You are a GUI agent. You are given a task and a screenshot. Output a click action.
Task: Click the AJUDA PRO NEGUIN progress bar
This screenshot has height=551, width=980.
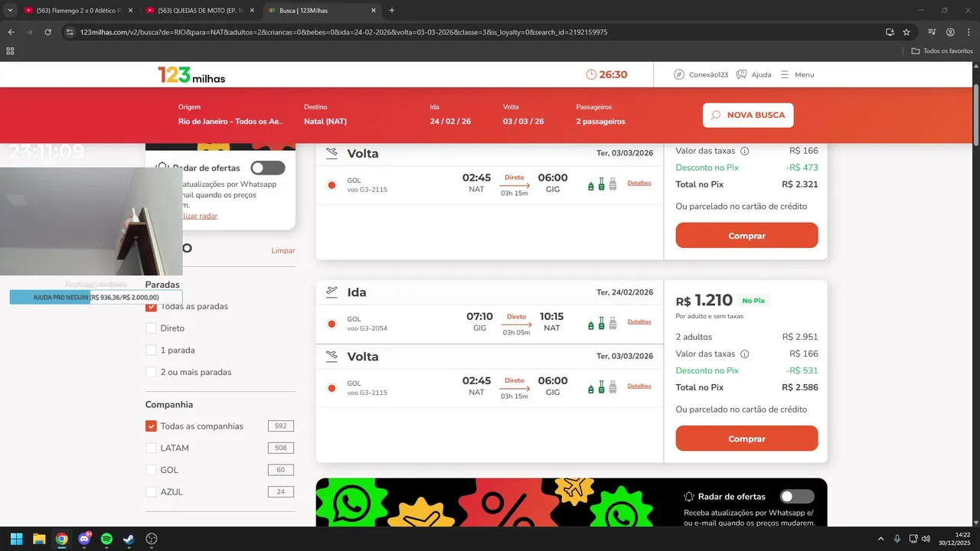point(96,297)
